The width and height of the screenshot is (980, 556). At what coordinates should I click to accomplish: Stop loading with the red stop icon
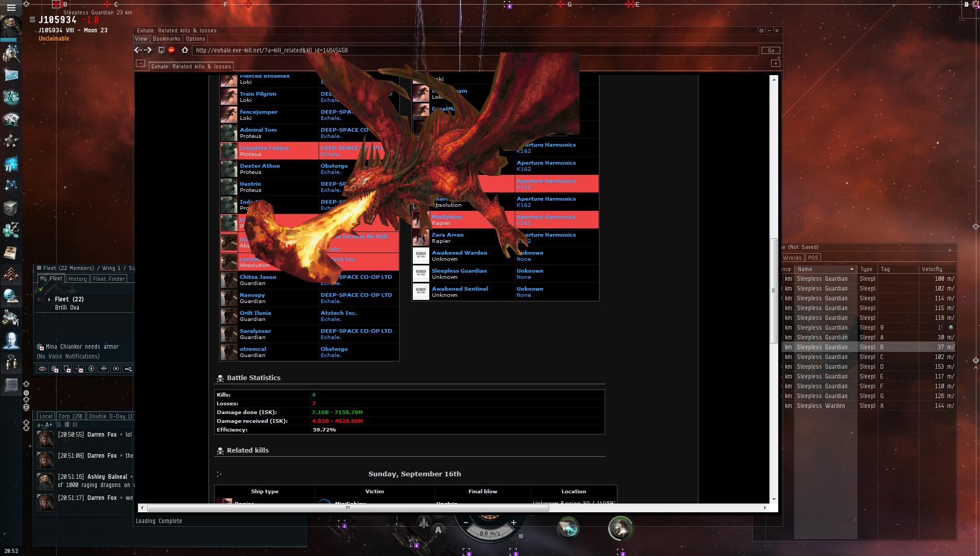click(171, 50)
